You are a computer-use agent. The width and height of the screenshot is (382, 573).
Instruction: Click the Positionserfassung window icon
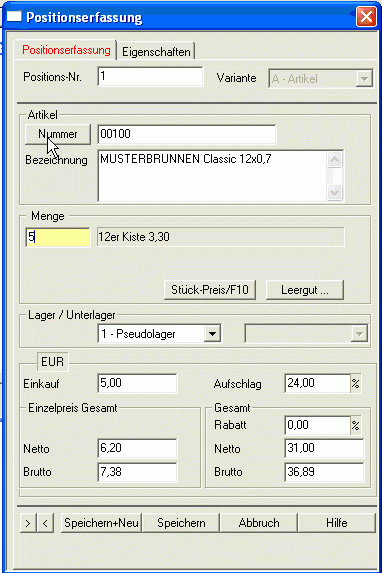[x=14, y=17]
